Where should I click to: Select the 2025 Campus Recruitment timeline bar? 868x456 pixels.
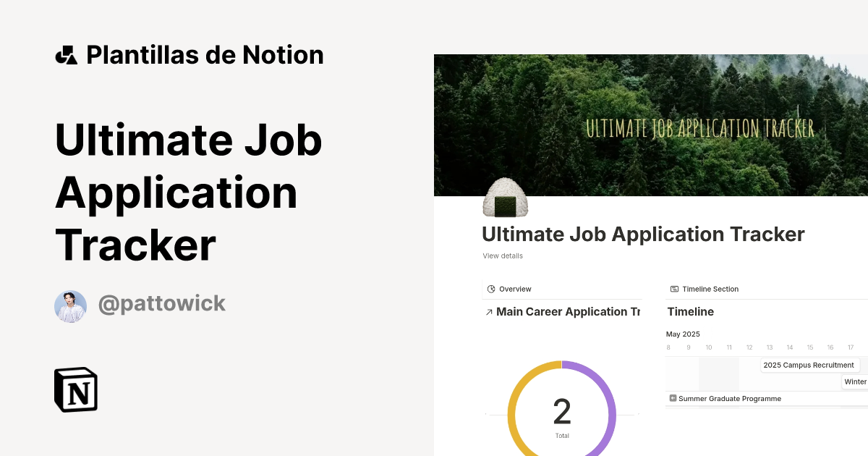[x=809, y=365]
